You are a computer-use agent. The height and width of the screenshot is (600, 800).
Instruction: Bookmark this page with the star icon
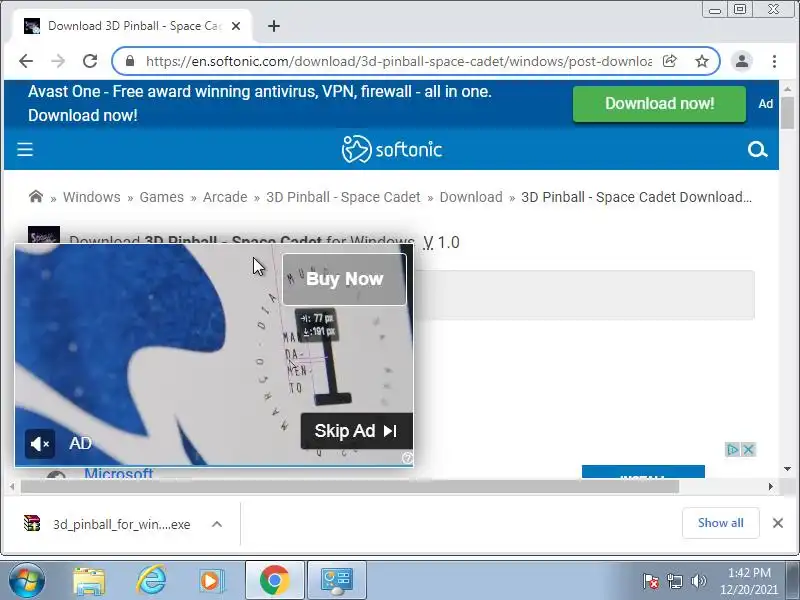(702, 61)
